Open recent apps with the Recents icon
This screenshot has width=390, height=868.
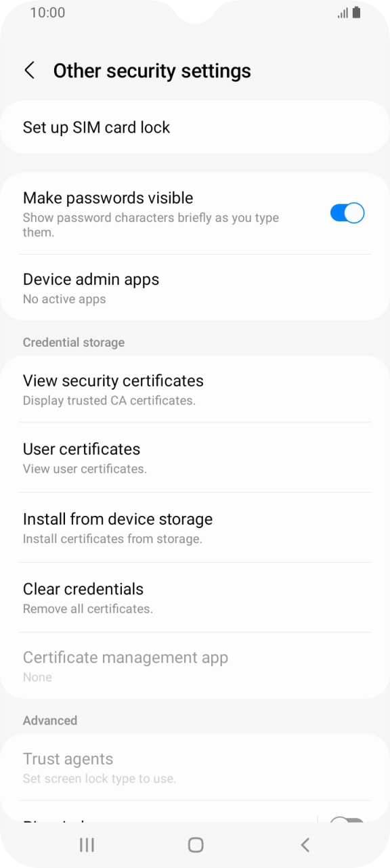coord(86,845)
